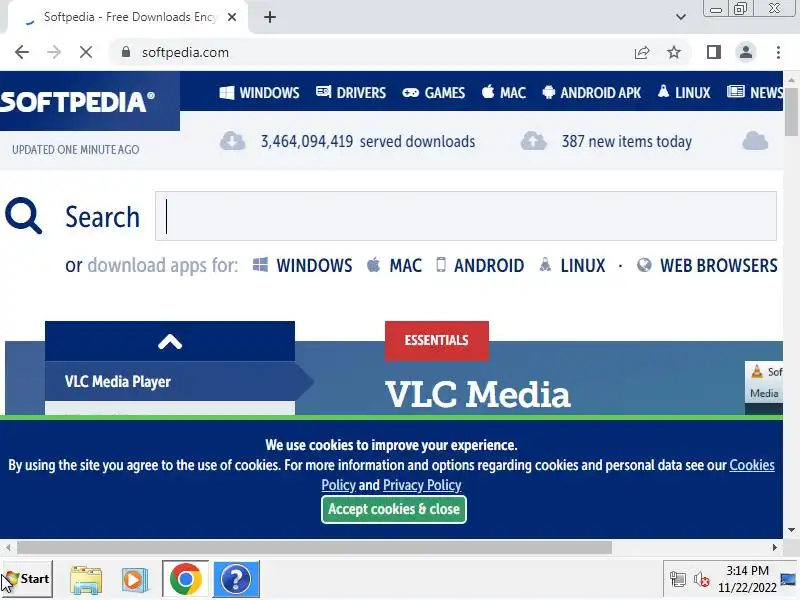Open the Linux section in the top navigation
The width and height of the screenshot is (800, 600).
[684, 92]
